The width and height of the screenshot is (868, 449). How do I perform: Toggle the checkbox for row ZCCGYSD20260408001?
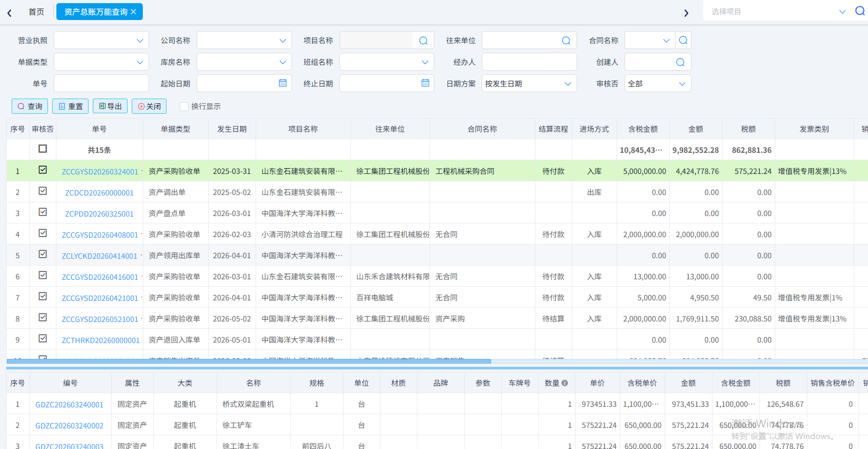click(x=43, y=233)
